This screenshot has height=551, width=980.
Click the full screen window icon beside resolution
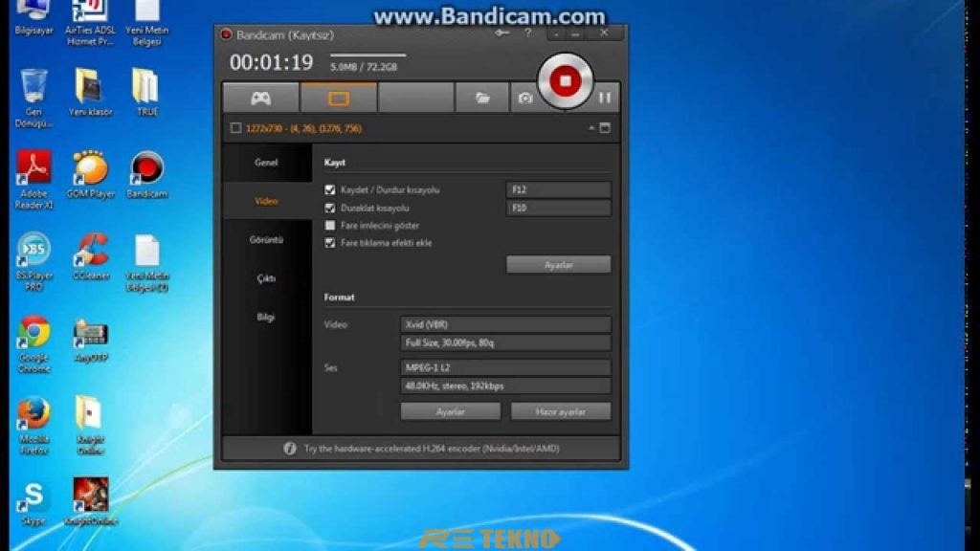pos(605,128)
